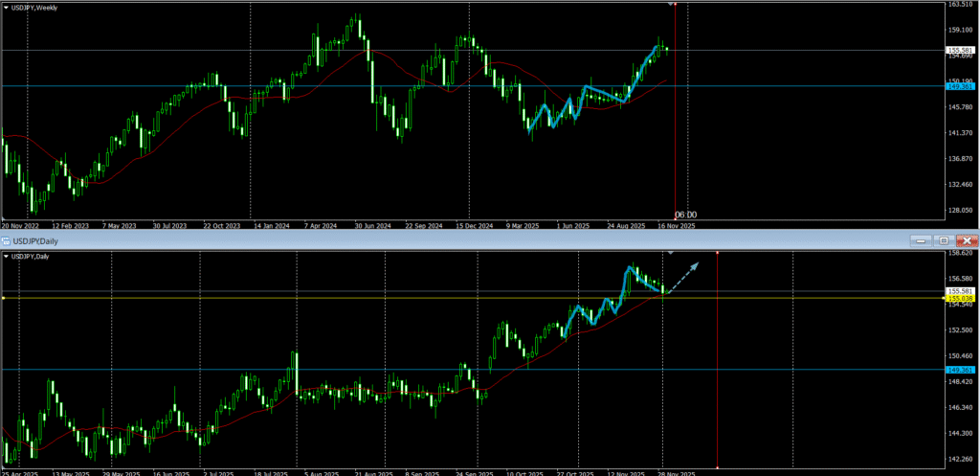The image size is (980, 476).
Task: Click the blue 149.361 label on Weekly chart
Action: point(960,86)
